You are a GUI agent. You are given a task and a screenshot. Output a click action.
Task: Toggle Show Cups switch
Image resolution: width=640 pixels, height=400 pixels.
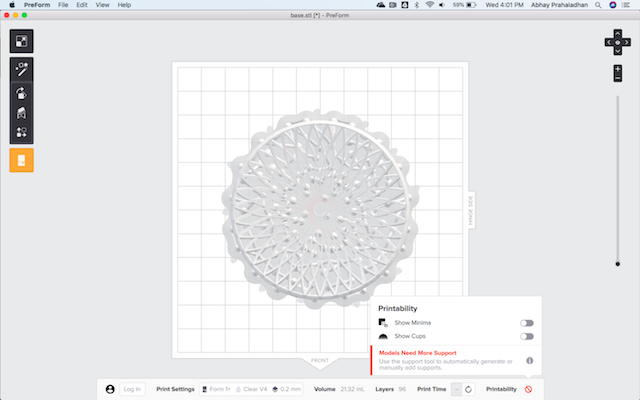point(527,336)
